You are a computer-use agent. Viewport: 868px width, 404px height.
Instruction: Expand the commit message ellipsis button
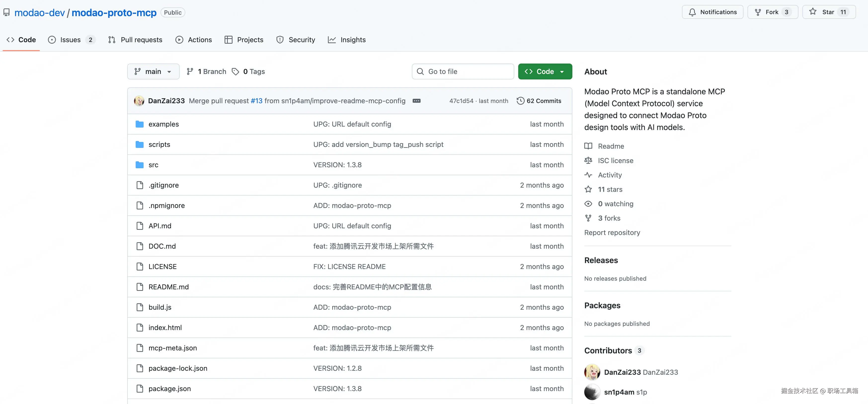click(x=416, y=101)
